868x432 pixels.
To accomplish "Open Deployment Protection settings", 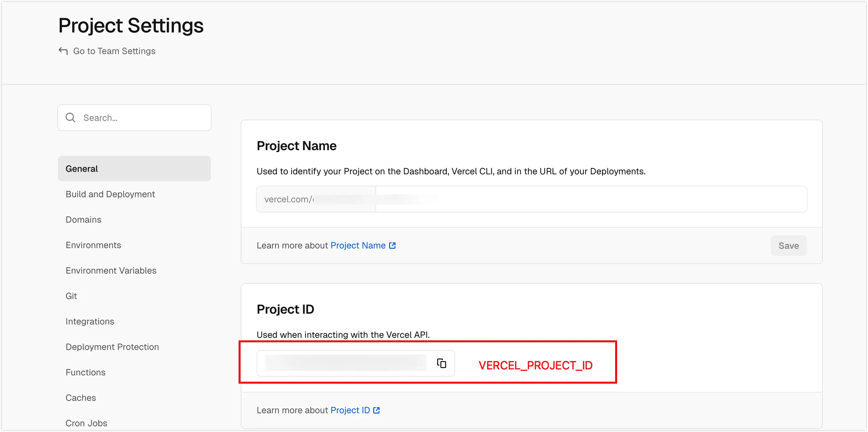I will tap(112, 347).
